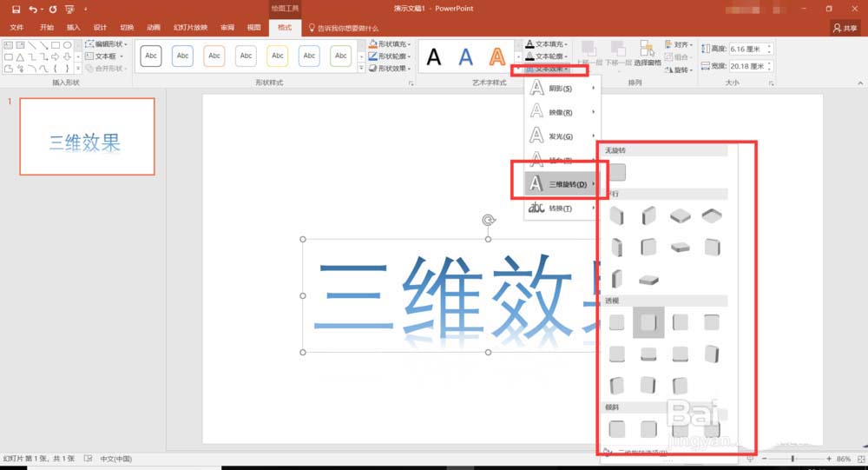The width and height of the screenshot is (868, 470).
Task: Click the 告诉我你想要做什么 tell me box
Action: tap(344, 28)
